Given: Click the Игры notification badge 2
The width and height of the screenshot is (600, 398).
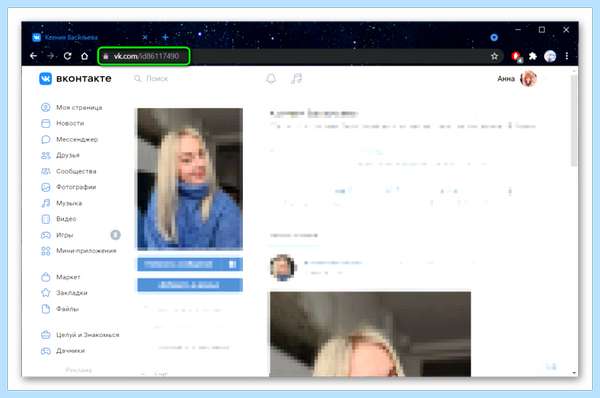Looking at the screenshot, I should (116, 235).
